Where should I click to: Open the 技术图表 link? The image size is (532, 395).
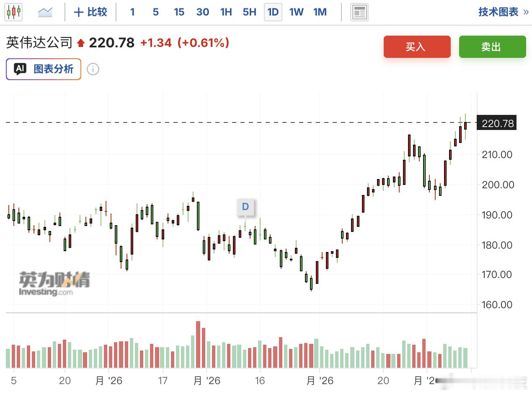tap(504, 12)
